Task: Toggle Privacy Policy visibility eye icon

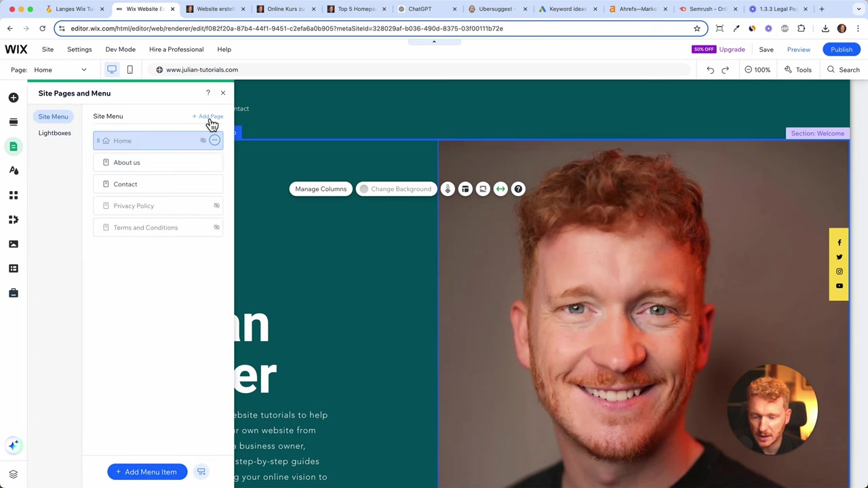Action: [x=217, y=205]
